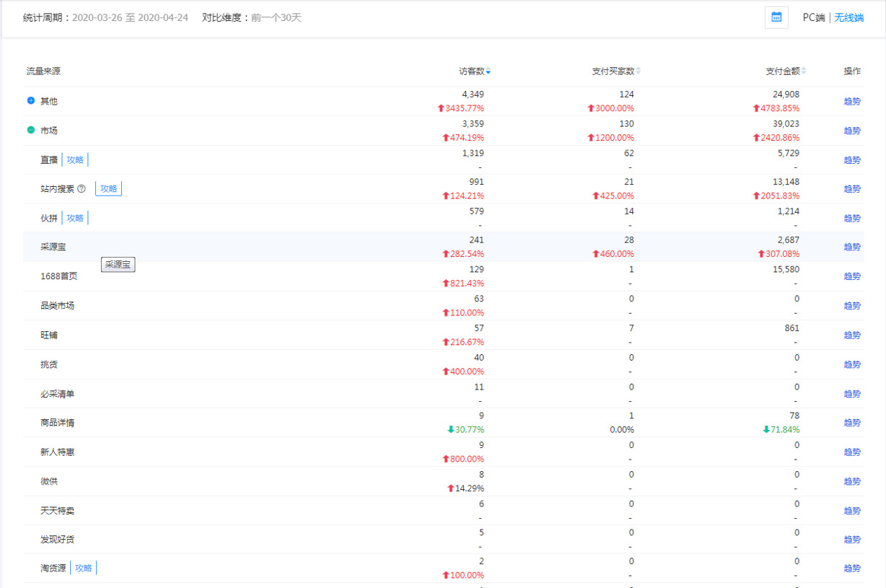Click the 对比维度 前一个30天 text
This screenshot has height=588, width=886.
click(x=252, y=17)
